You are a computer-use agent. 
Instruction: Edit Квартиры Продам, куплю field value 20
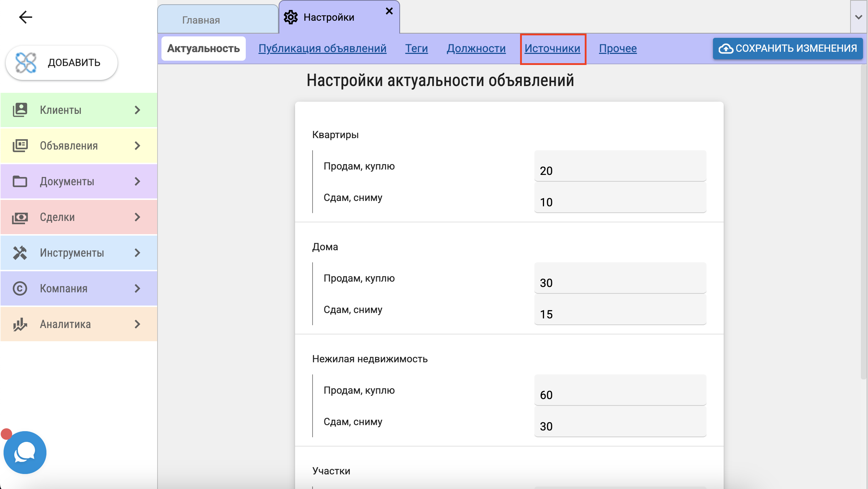coord(620,166)
